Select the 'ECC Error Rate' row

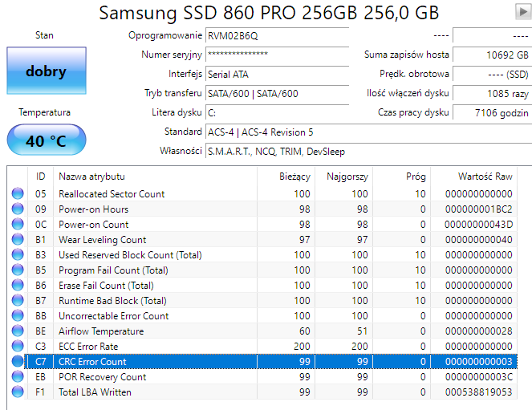[x=270, y=347]
